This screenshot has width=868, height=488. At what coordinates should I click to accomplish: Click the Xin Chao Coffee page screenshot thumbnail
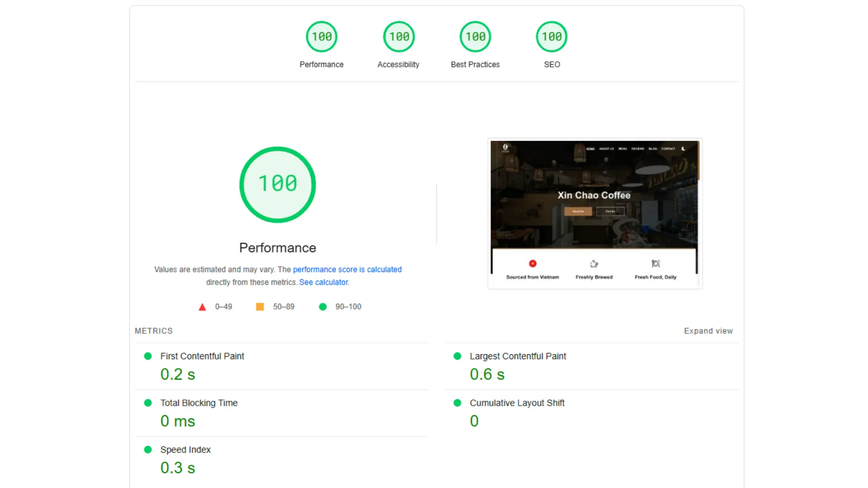click(595, 213)
